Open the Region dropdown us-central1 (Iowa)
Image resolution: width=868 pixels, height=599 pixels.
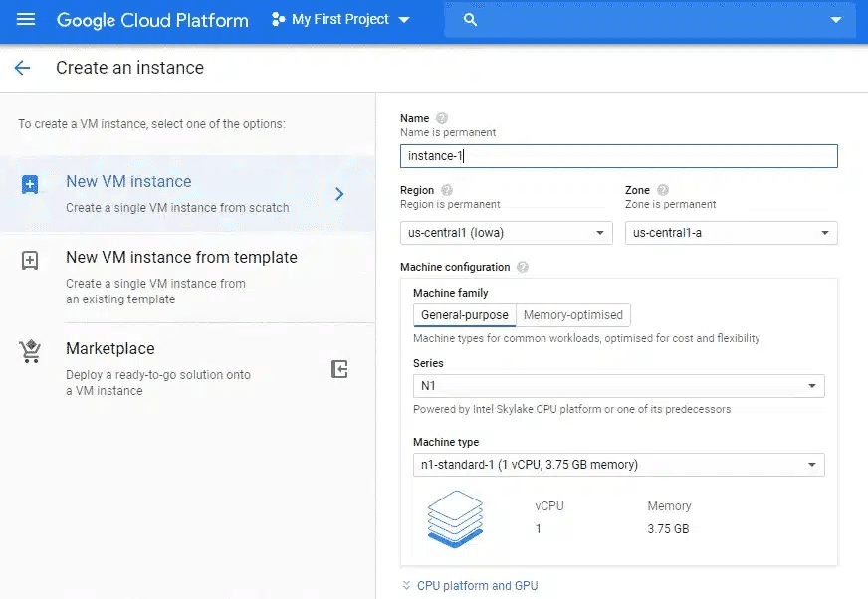(x=506, y=233)
